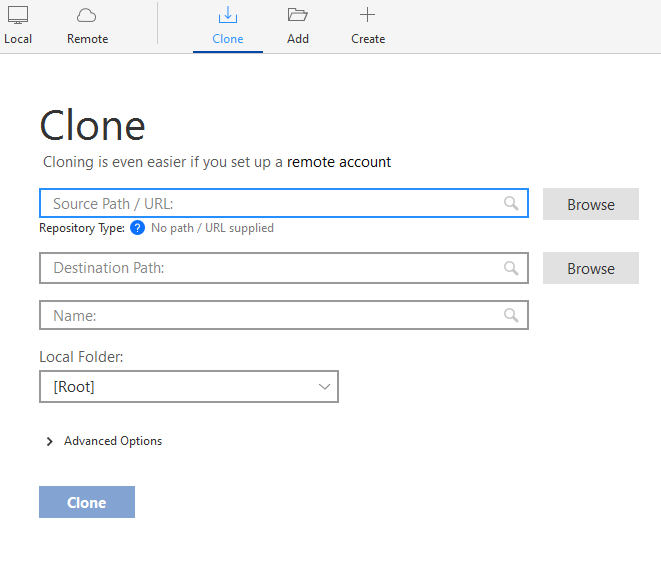
Task: Open the Local repositories monitor icon
Action: 18,15
